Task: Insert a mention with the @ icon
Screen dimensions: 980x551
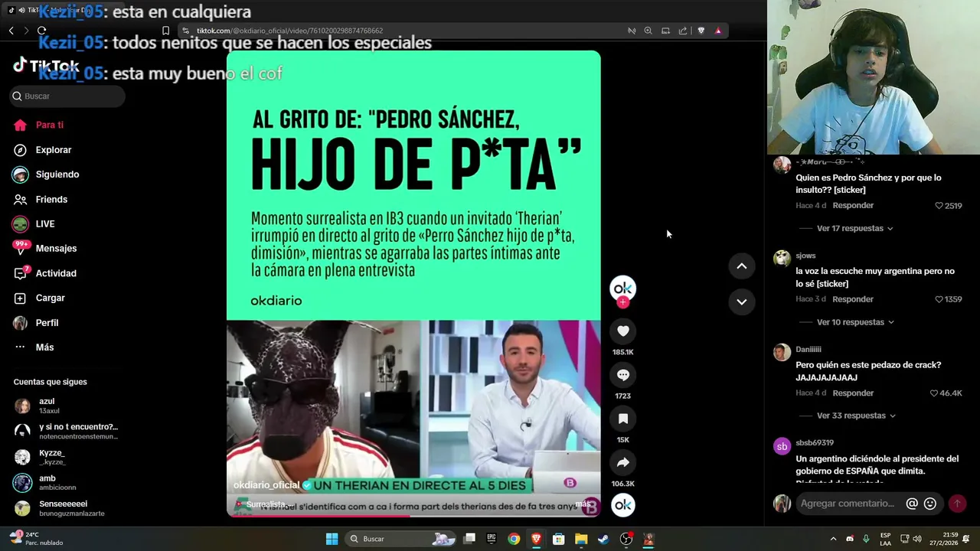Action: [912, 504]
